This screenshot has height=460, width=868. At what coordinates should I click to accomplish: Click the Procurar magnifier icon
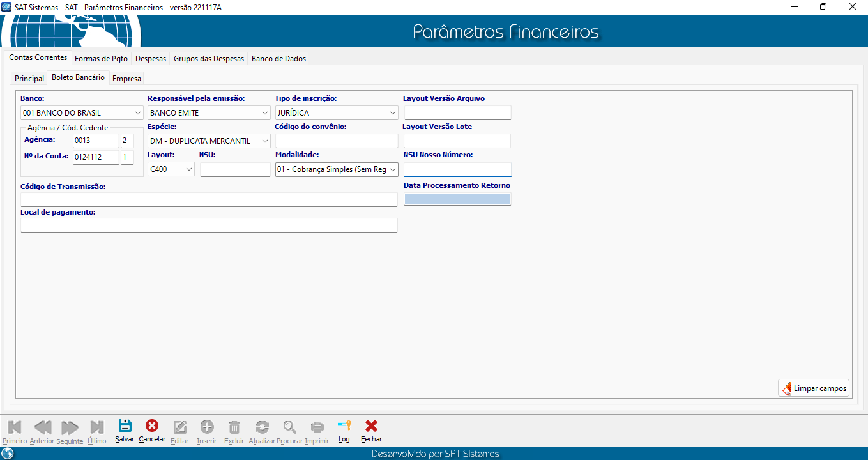pyautogui.click(x=290, y=427)
